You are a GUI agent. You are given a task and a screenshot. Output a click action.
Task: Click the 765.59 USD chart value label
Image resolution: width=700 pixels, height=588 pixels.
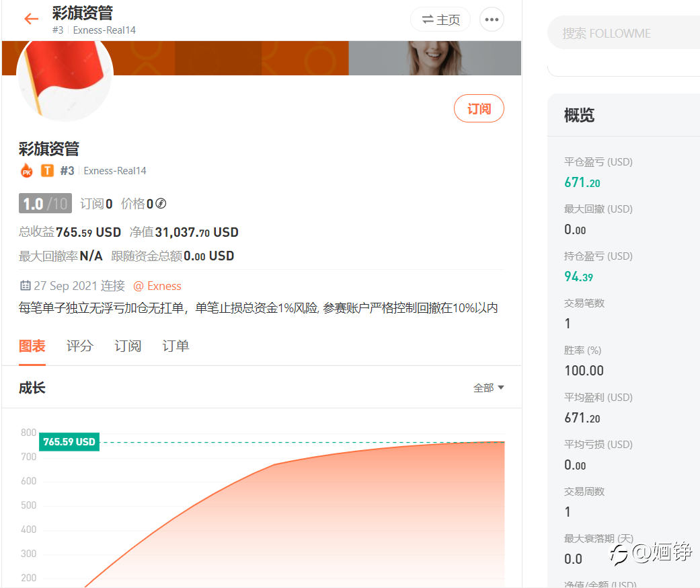(x=69, y=442)
